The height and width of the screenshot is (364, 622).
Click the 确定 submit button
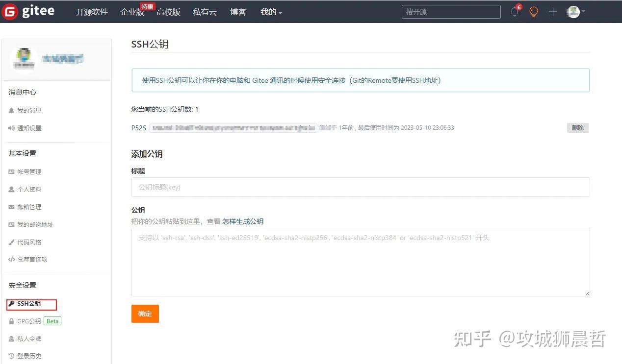pyautogui.click(x=145, y=314)
